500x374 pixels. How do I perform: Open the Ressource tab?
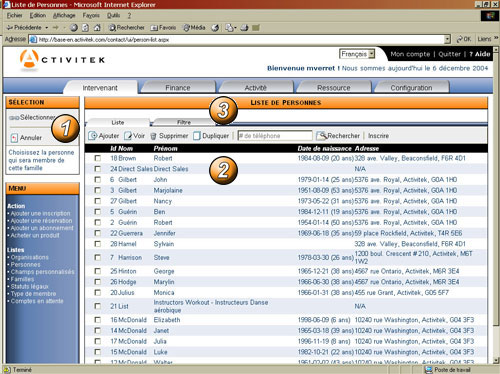click(333, 88)
